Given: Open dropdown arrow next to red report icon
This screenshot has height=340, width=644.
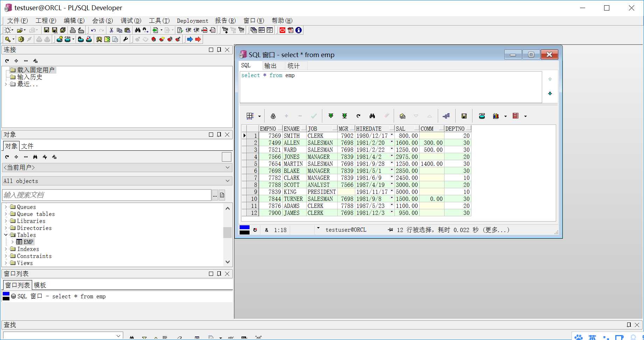Looking at the screenshot, I should [525, 116].
